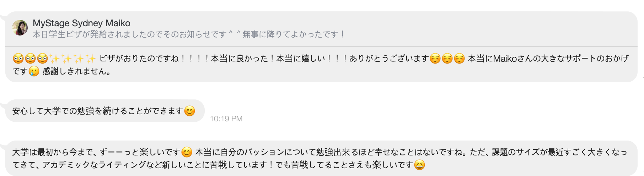
Task: Select the first sparkles emoji in the reply
Action: click(54, 58)
